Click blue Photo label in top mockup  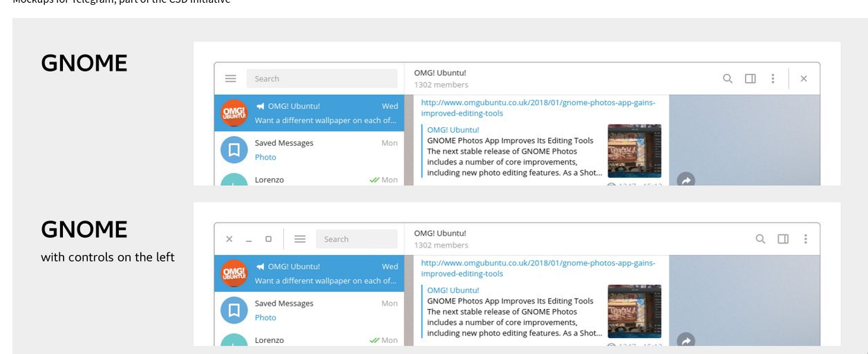point(265,158)
